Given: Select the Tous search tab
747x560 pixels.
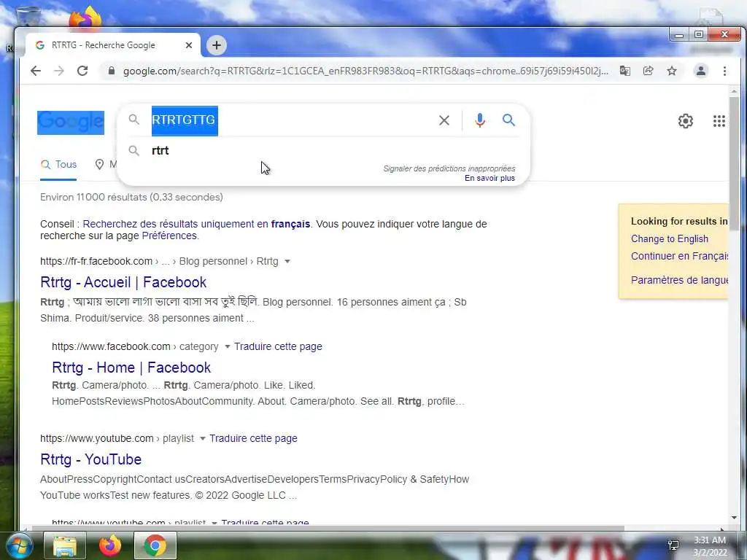Looking at the screenshot, I should [58, 165].
